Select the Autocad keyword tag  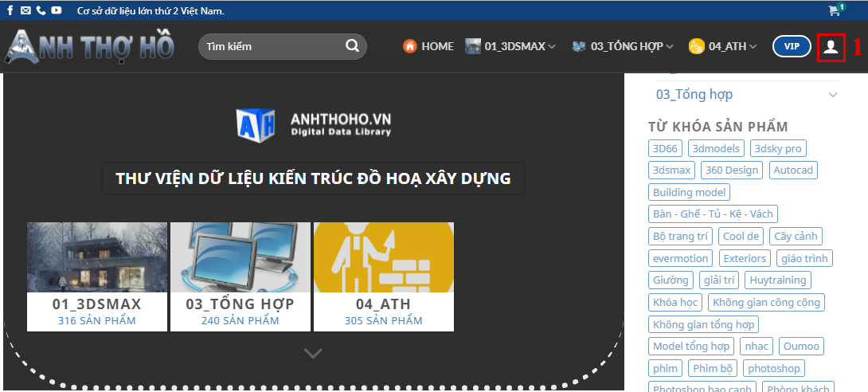tap(793, 170)
